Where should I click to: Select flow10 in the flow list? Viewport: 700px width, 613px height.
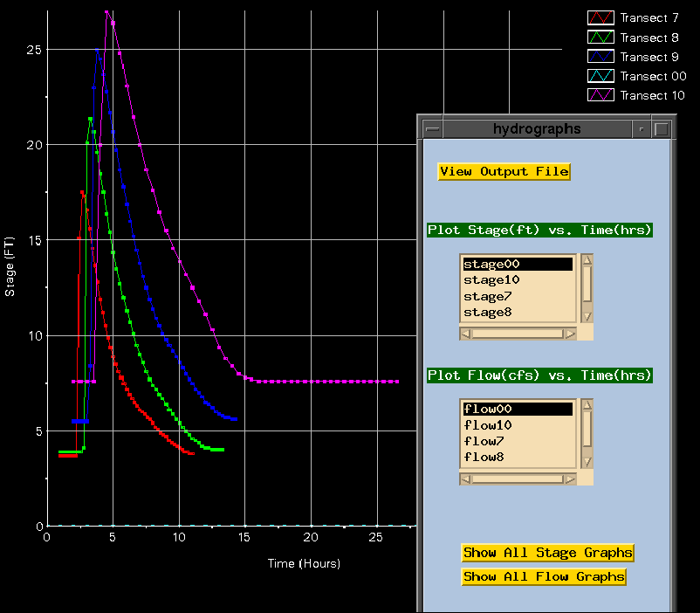tap(518, 425)
